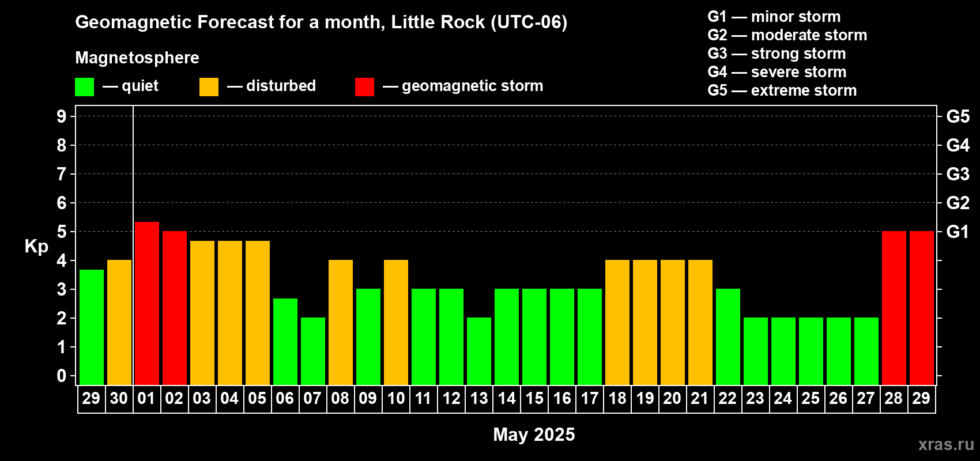
Task: Click the orange bar for date 18
Action: click(617, 322)
